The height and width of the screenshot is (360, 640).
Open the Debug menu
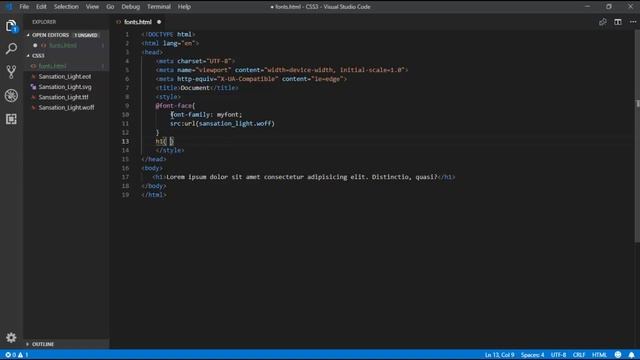[x=130, y=7]
